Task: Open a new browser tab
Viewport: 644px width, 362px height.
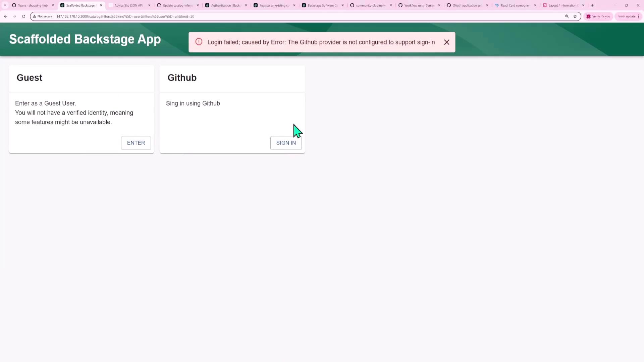Action: pyautogui.click(x=592, y=5)
